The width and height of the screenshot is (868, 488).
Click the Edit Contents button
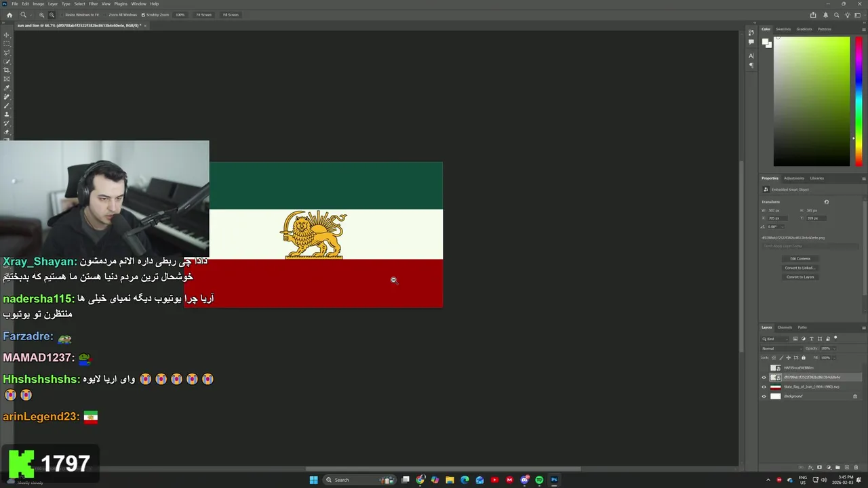(800, 258)
